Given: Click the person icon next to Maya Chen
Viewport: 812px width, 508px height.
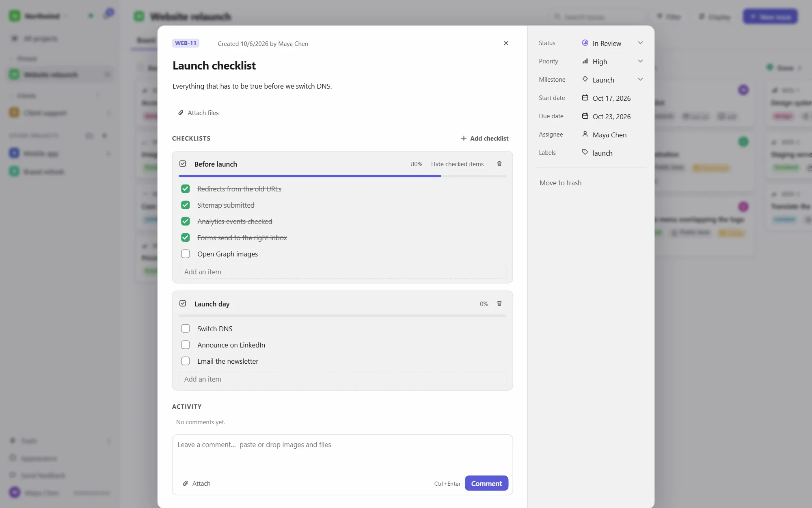Looking at the screenshot, I should pos(585,134).
